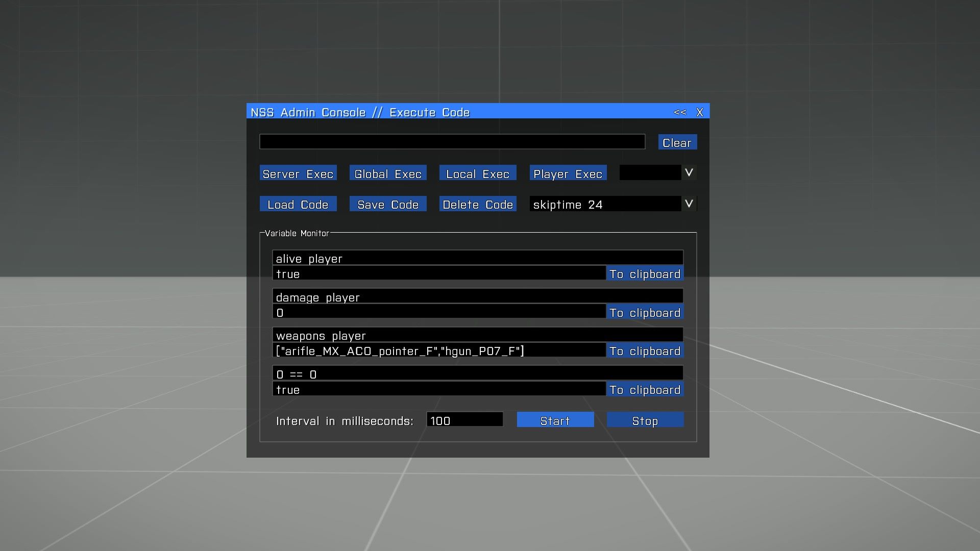Viewport: 980px width, 551px height.
Task: Focus the interval milliseconds field
Action: [464, 420]
